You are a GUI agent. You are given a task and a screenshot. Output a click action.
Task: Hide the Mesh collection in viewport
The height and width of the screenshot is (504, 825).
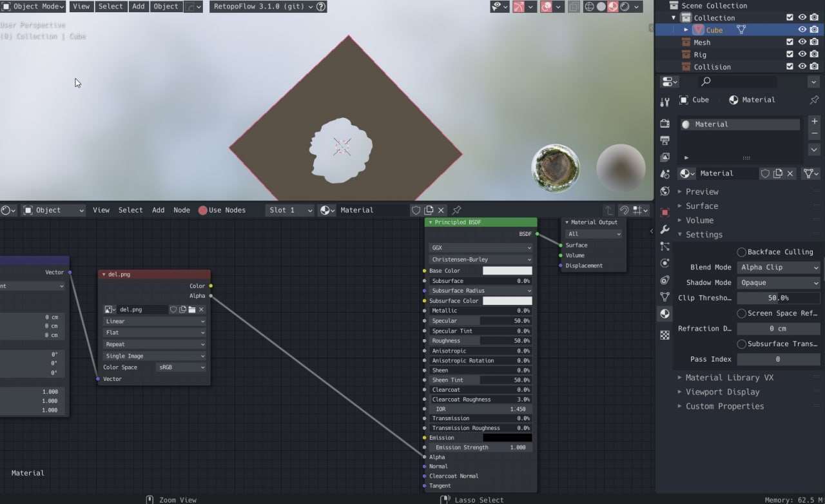[802, 42]
